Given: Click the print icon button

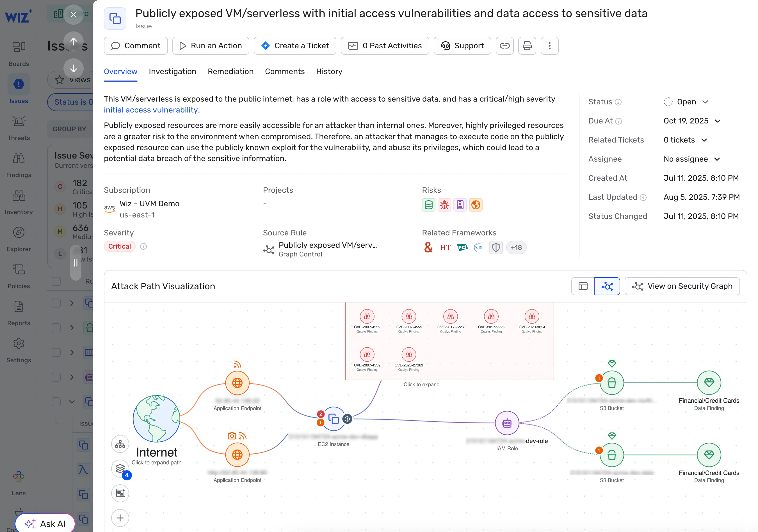Looking at the screenshot, I should coord(527,45).
